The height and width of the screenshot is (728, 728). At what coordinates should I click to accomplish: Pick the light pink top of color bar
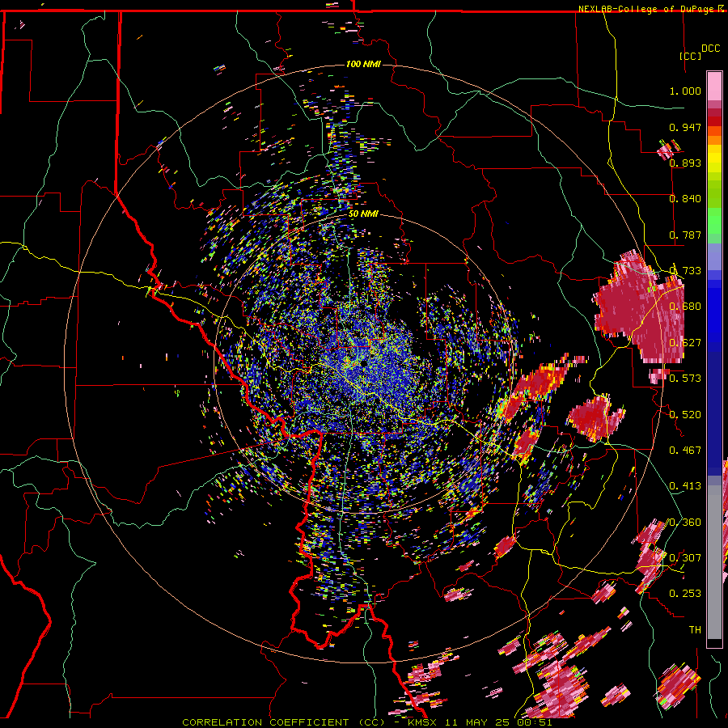point(714,86)
